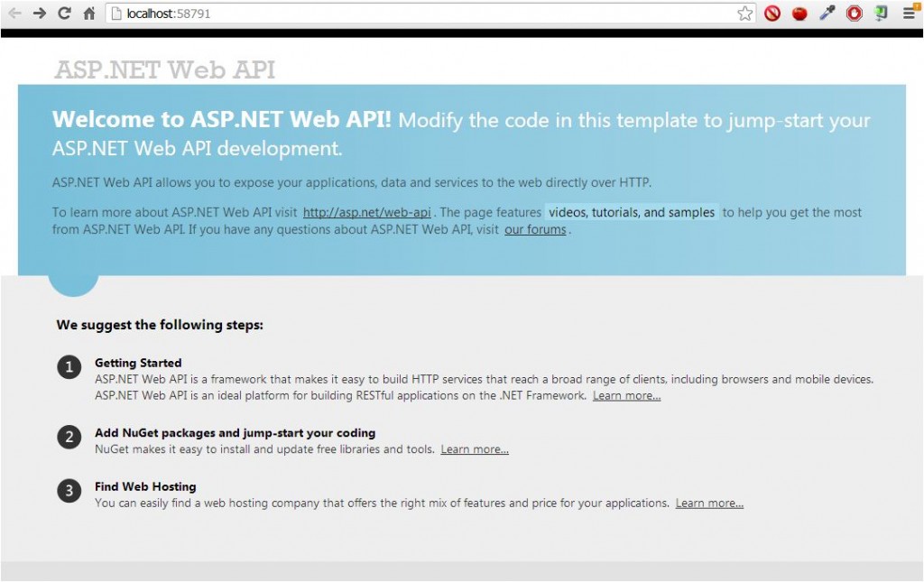The width and height of the screenshot is (924, 582).
Task: Click the 'NuGet makes it easy to install' sentence
Action: [264, 449]
